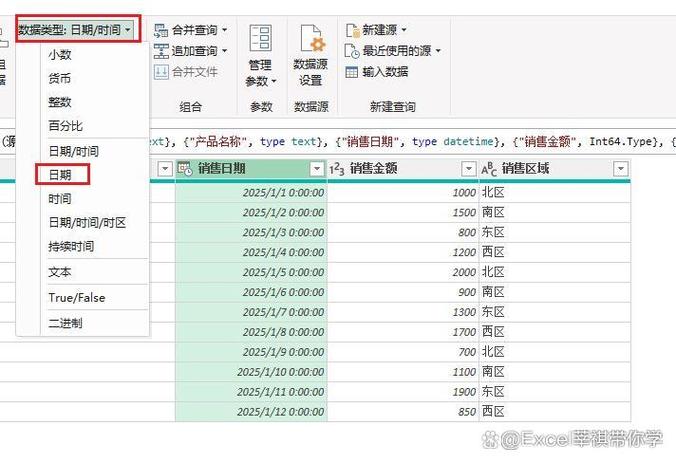Screen dimensions: 676x463
Task: Click the ABC type icon on 销售区域 column
Action: coord(489,169)
